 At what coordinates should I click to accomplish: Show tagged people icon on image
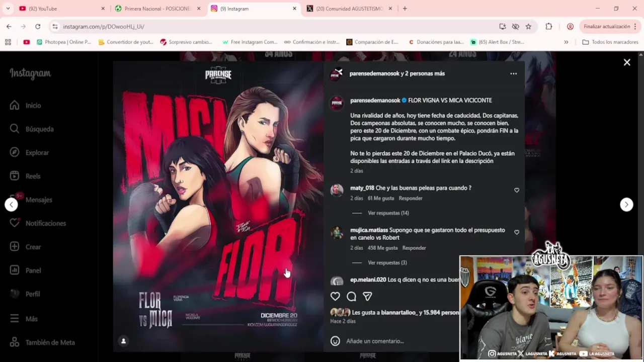click(x=123, y=341)
